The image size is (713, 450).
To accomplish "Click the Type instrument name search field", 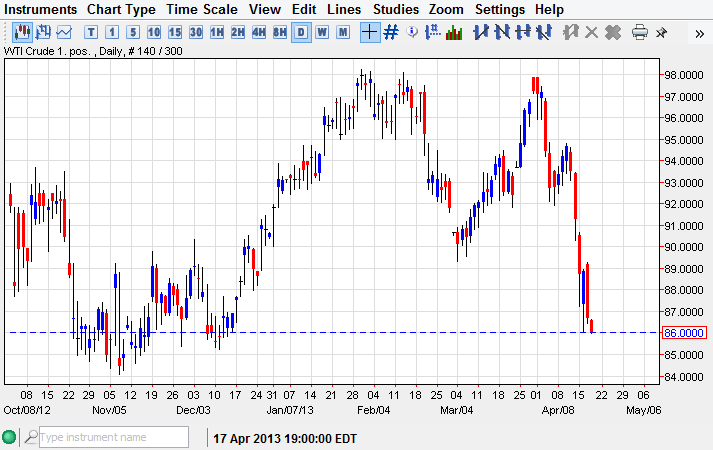I will (x=112, y=437).
